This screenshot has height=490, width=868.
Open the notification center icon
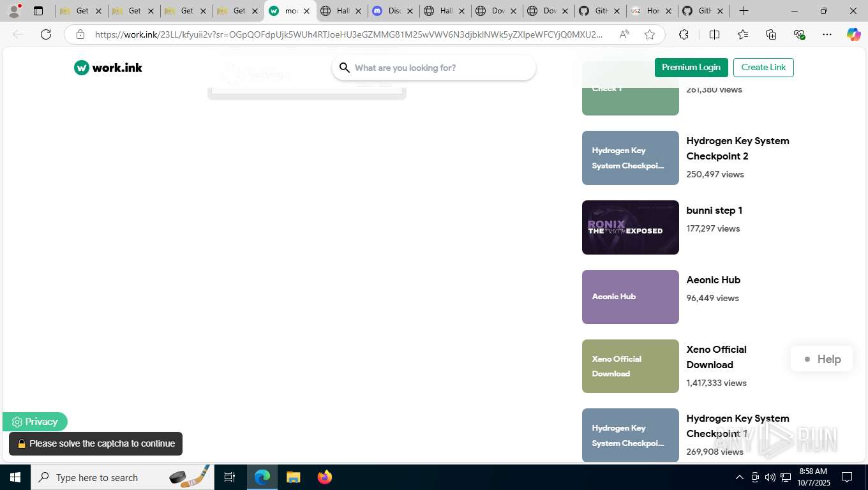click(x=847, y=477)
